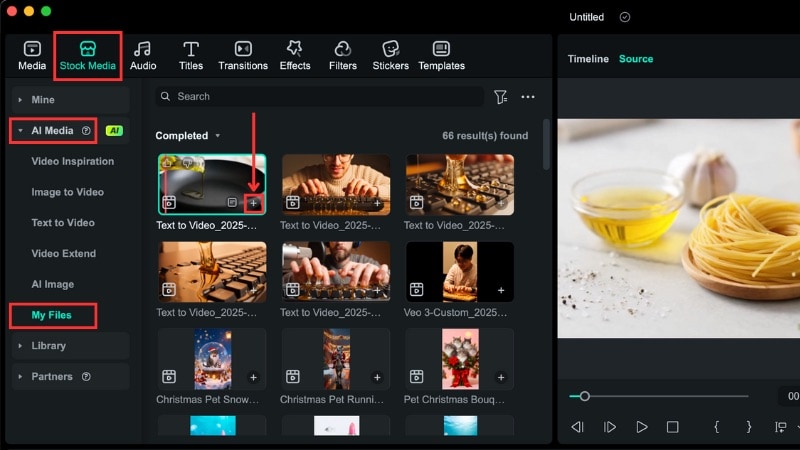The image size is (800, 450).
Task: Add the frying pan clip with plus
Action: 254,203
